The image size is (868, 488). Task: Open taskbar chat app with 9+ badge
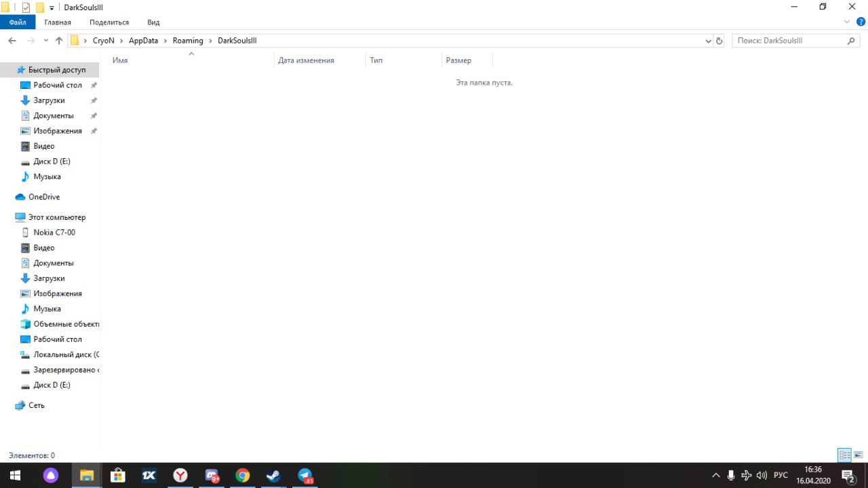click(x=212, y=475)
